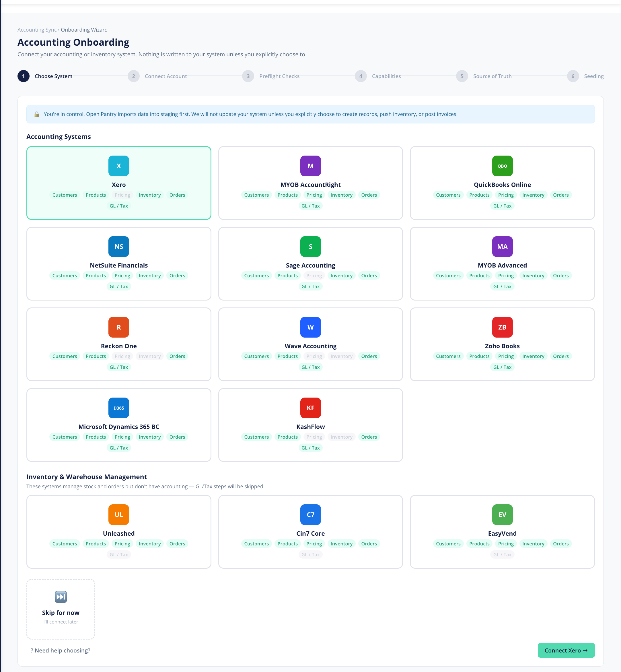The height and width of the screenshot is (672, 621).
Task: Follow the Accounting Sync breadcrumb link
Action: coord(37,30)
